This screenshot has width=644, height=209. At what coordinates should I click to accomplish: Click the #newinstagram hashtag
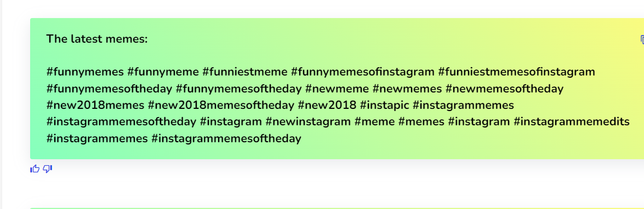pos(308,122)
